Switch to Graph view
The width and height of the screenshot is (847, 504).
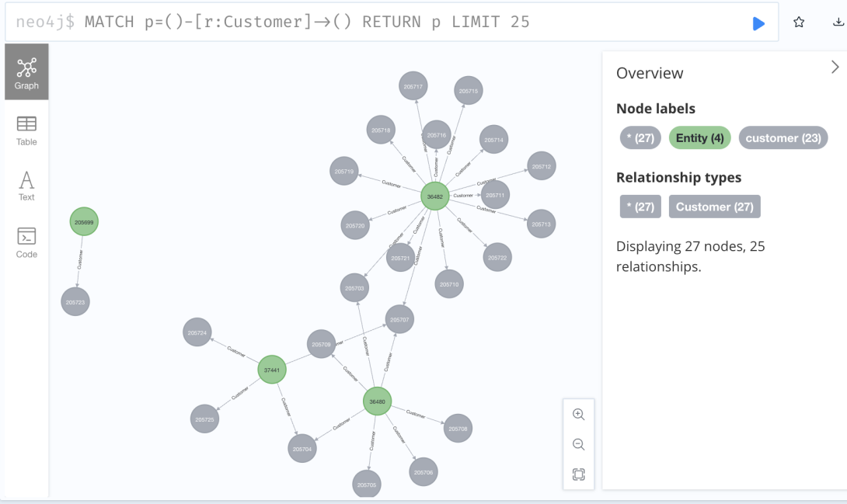point(26,71)
